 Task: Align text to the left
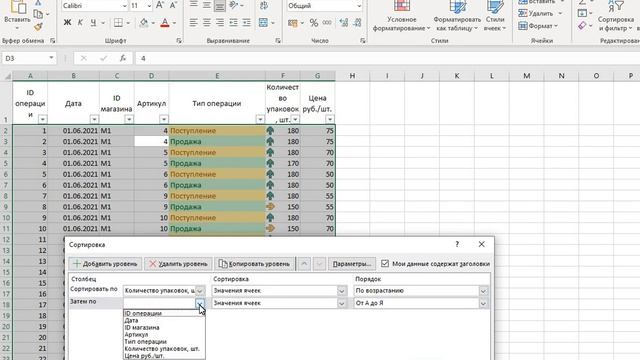193,23
